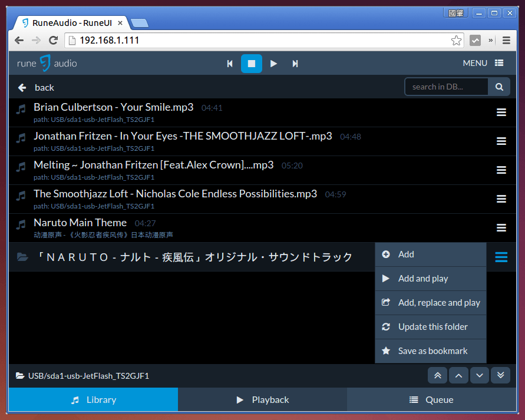
Task: Click the back arrow icon
Action: [22, 87]
